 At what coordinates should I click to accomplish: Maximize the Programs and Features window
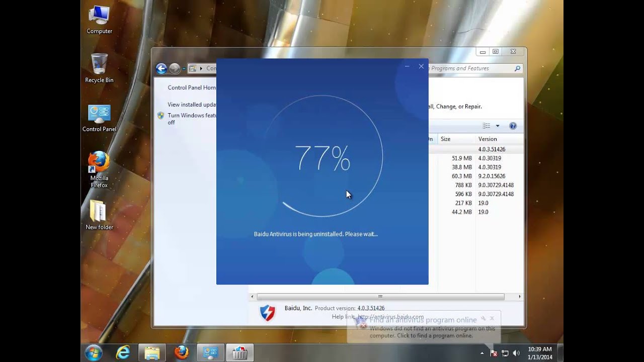[x=496, y=51]
